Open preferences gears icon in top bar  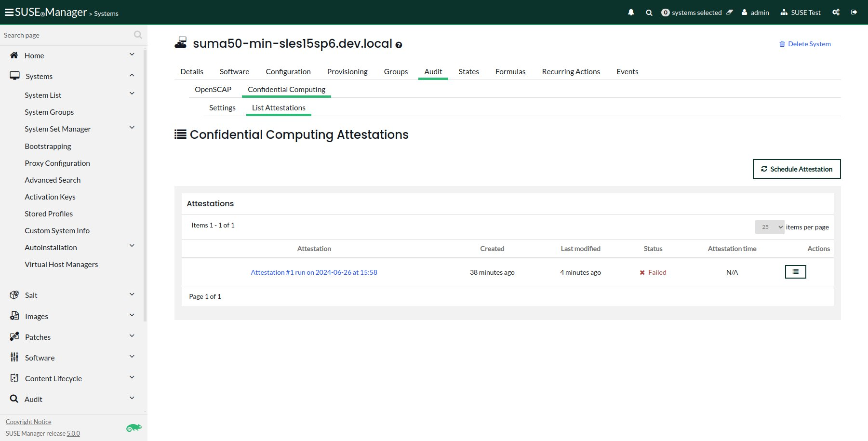(836, 13)
